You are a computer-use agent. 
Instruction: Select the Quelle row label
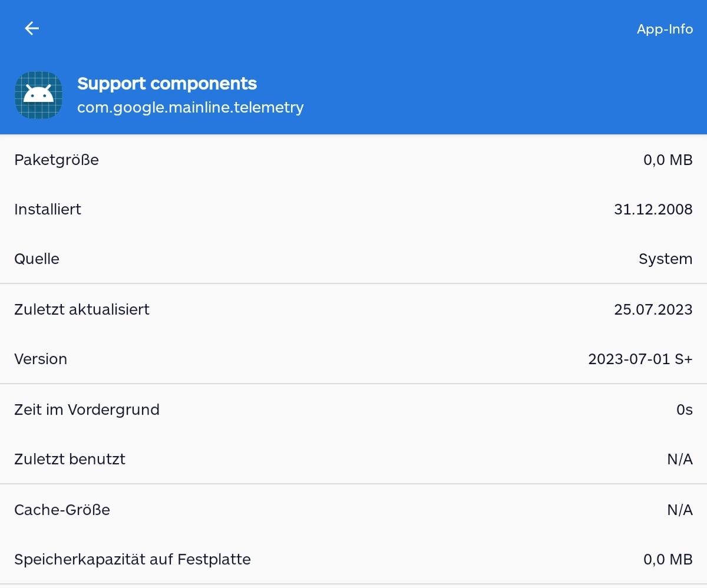click(x=37, y=259)
